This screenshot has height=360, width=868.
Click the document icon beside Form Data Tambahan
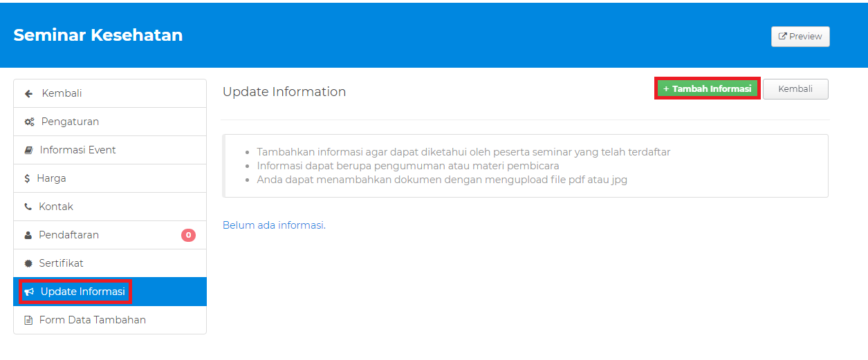coord(28,321)
